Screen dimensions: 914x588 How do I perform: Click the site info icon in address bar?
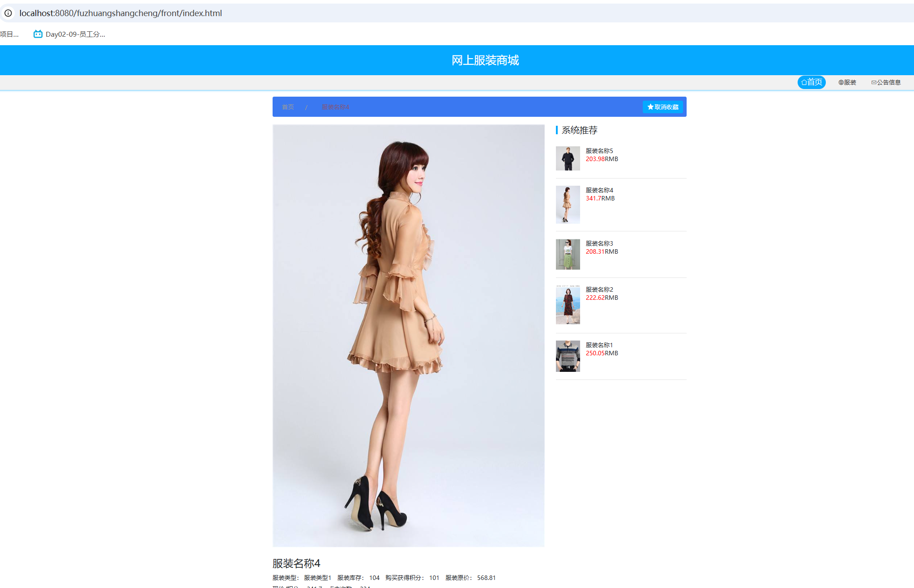[x=8, y=13]
